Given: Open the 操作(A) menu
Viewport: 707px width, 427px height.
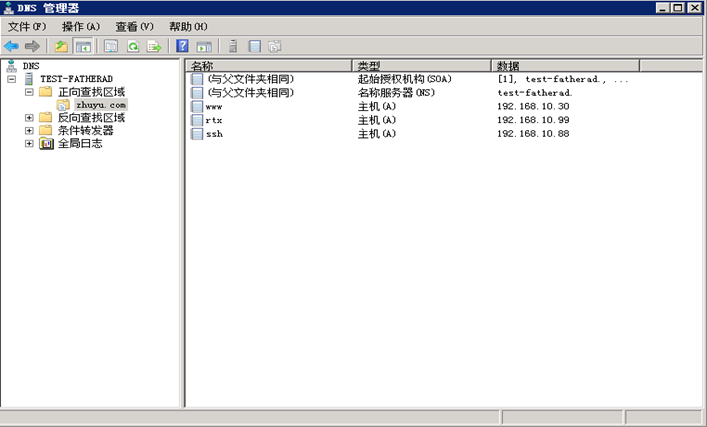Looking at the screenshot, I should (81, 27).
